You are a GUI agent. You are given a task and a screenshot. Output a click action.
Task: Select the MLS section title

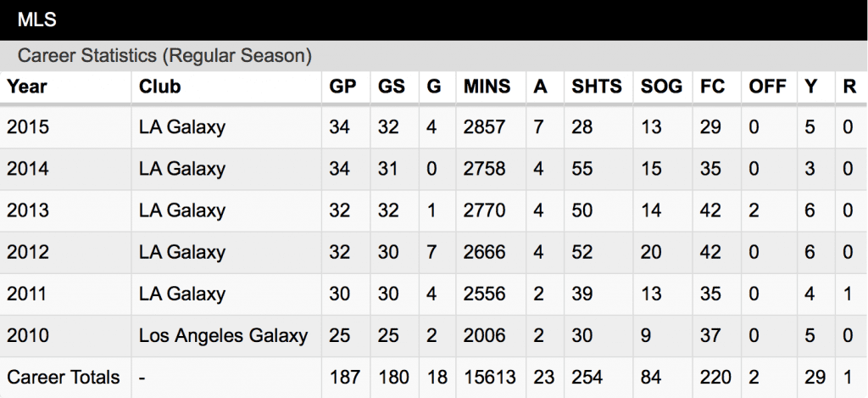coord(36,20)
